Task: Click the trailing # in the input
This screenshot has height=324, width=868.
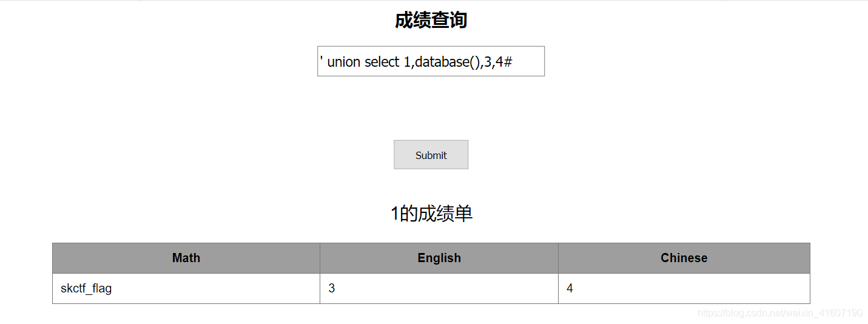Action: pyautogui.click(x=508, y=62)
